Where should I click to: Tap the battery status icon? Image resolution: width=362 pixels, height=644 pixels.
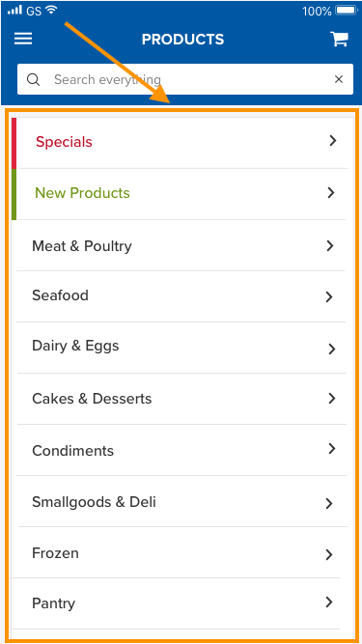(x=347, y=11)
